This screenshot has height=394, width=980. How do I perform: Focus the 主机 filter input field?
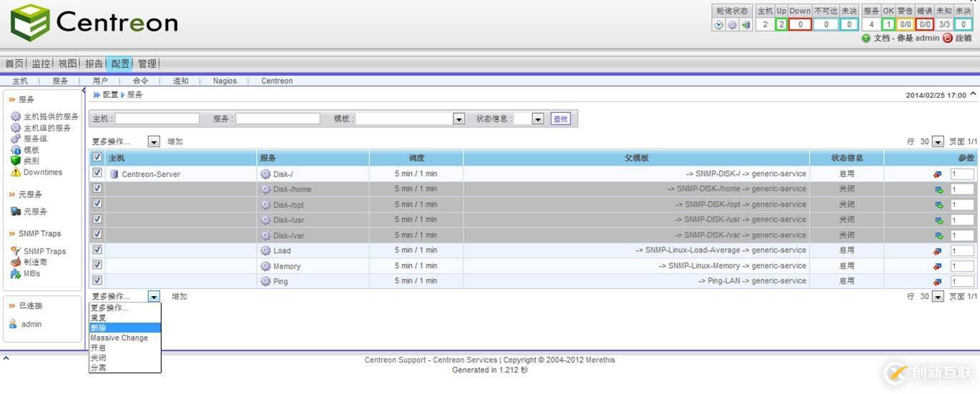[x=157, y=119]
